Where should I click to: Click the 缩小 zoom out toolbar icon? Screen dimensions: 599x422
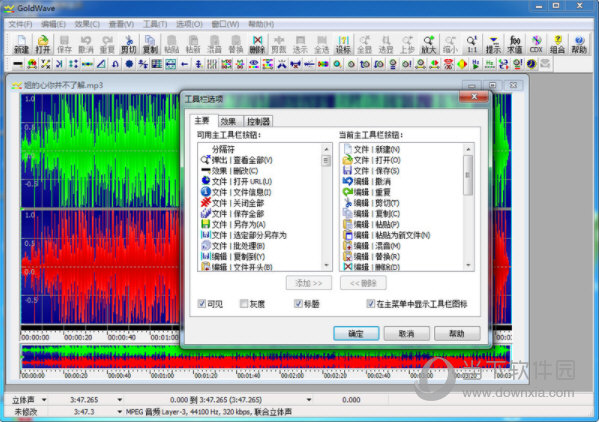coord(450,44)
